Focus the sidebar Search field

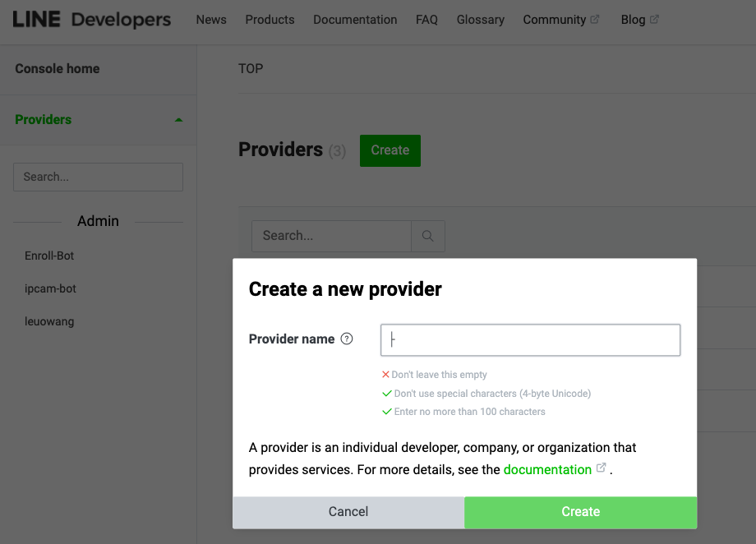pos(98,177)
